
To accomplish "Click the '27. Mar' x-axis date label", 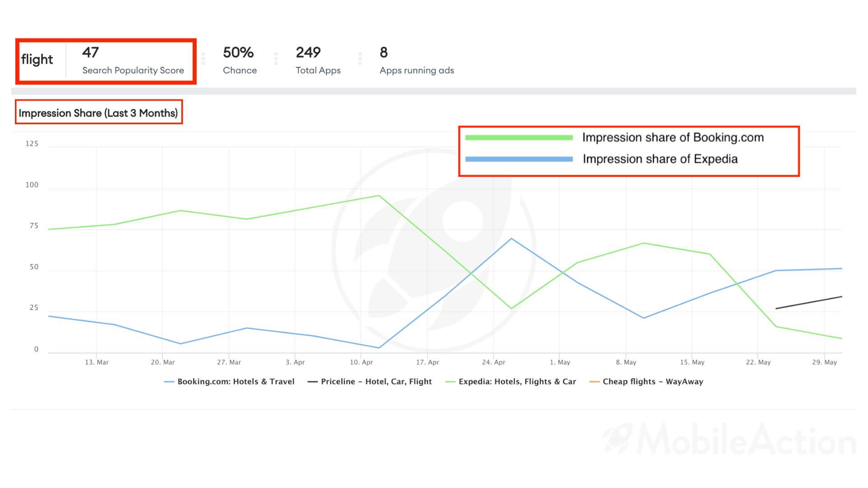I will 229,362.
